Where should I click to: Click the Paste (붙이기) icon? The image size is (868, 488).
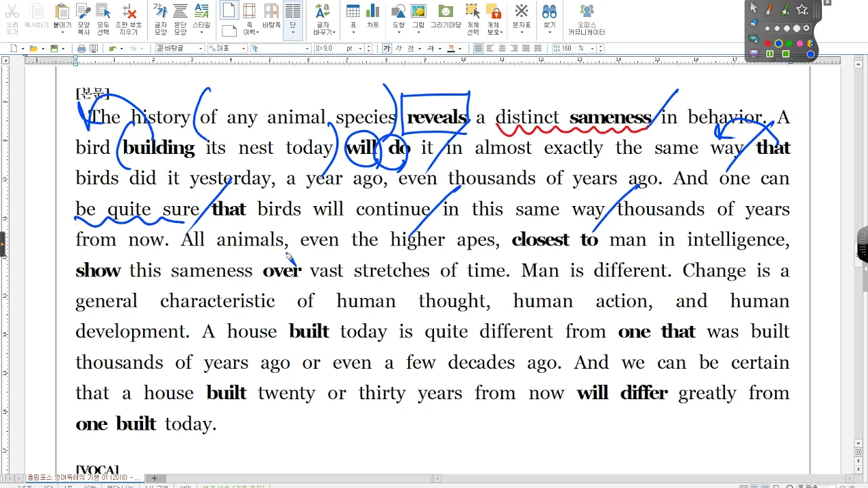[x=62, y=12]
